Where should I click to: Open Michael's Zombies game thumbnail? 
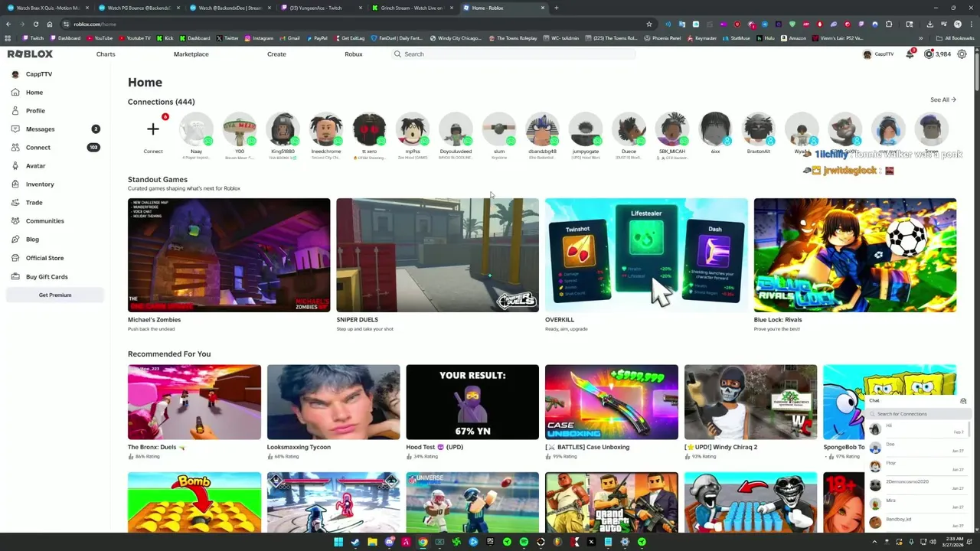[229, 255]
